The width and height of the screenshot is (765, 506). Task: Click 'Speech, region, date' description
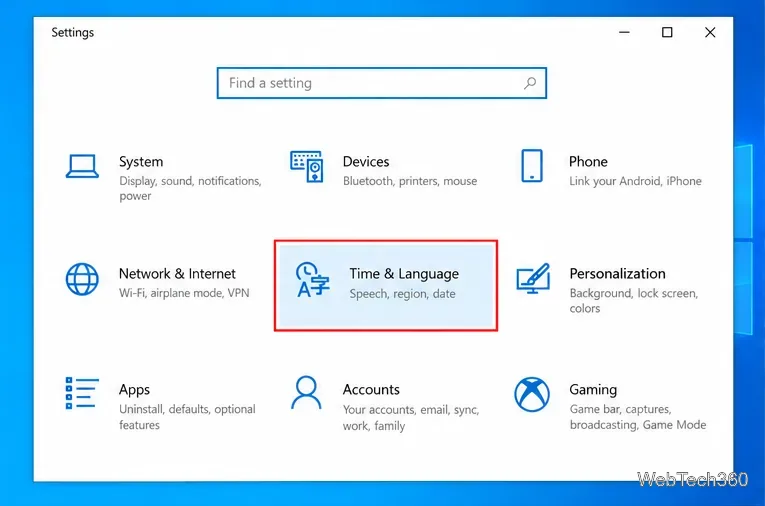click(x=403, y=294)
